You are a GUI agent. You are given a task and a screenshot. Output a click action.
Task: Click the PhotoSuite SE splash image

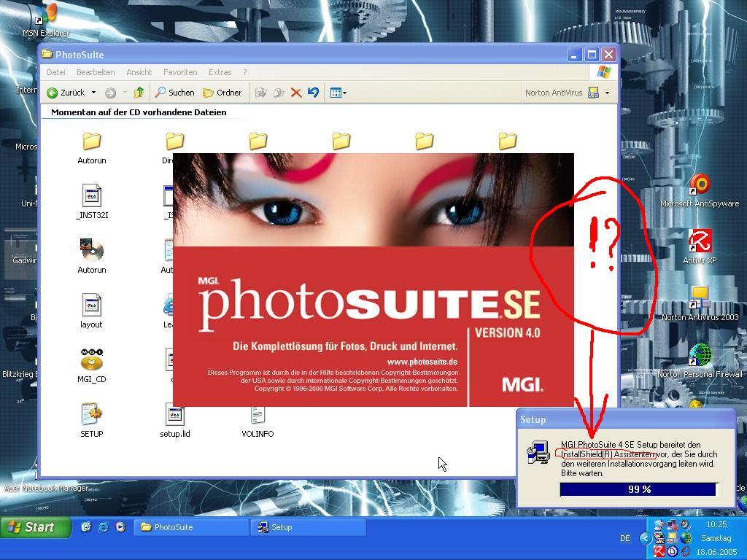click(373, 280)
